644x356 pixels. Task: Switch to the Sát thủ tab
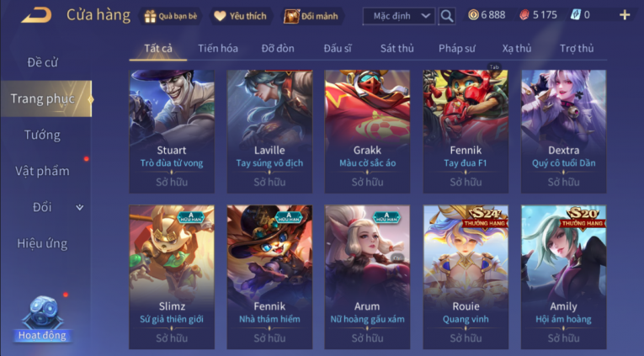(397, 49)
